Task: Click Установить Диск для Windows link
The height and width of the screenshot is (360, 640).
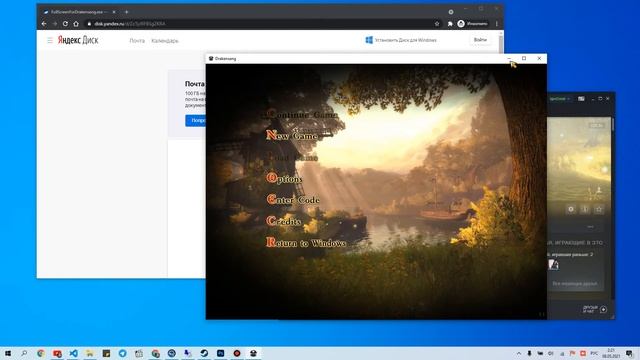Action: 401,40
